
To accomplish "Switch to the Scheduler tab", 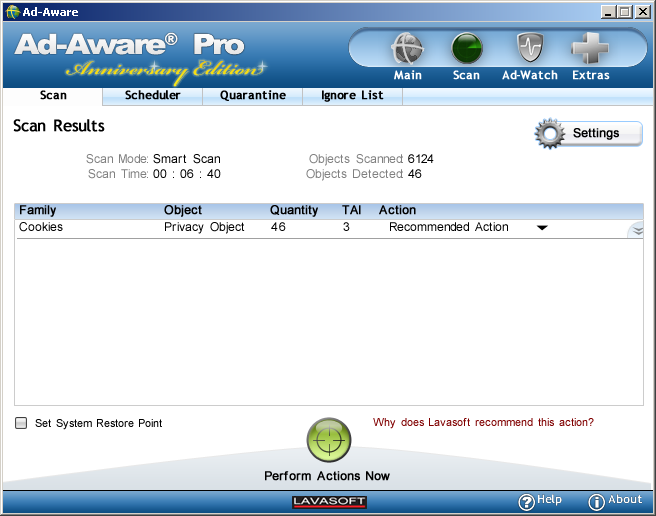I will pyautogui.click(x=152, y=96).
